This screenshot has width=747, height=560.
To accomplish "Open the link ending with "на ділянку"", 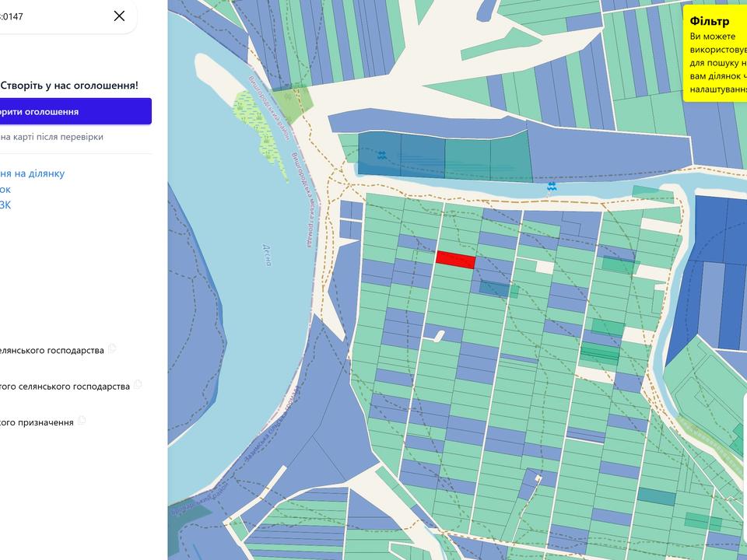I will (x=33, y=173).
